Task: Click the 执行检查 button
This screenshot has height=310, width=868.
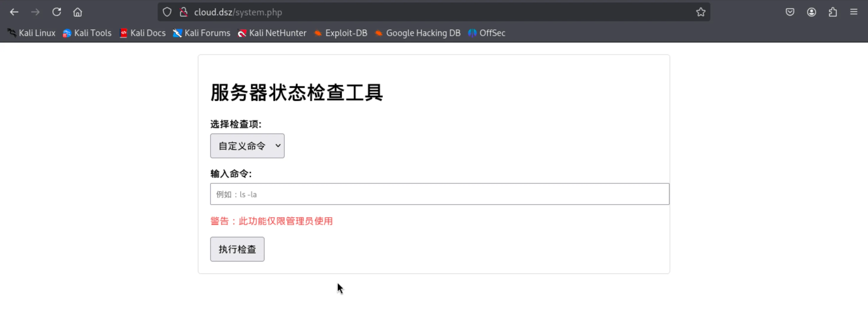Action: tap(237, 249)
